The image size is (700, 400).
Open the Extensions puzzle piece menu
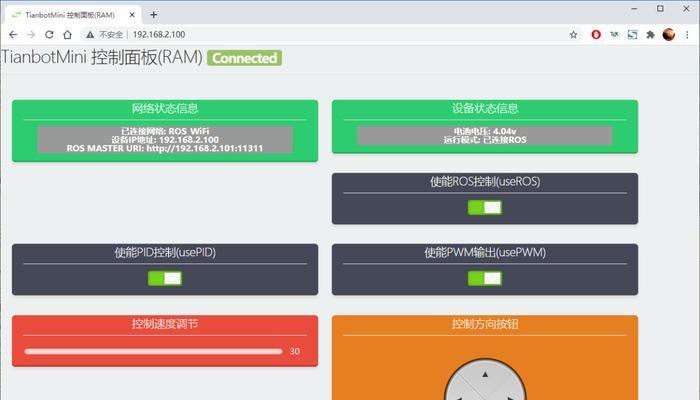pos(650,34)
